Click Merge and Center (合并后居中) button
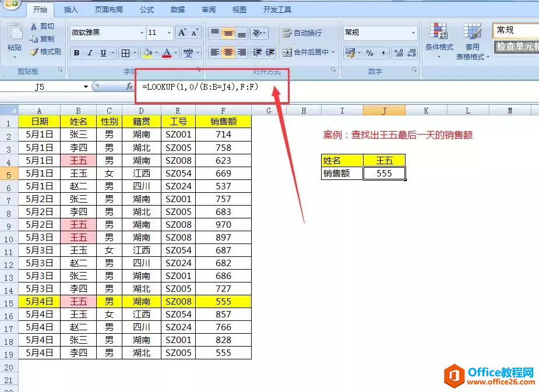Screen dimensions: 539x392 click(305, 52)
